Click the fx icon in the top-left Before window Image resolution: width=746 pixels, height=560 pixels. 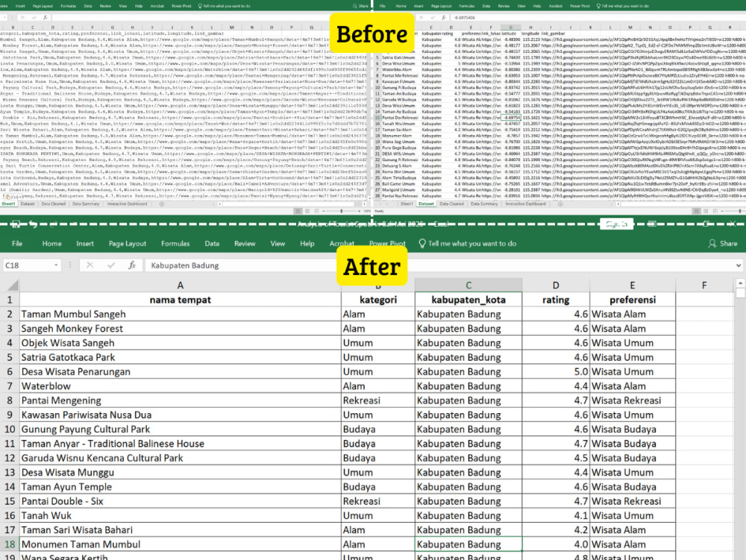pyautogui.click(x=46, y=18)
